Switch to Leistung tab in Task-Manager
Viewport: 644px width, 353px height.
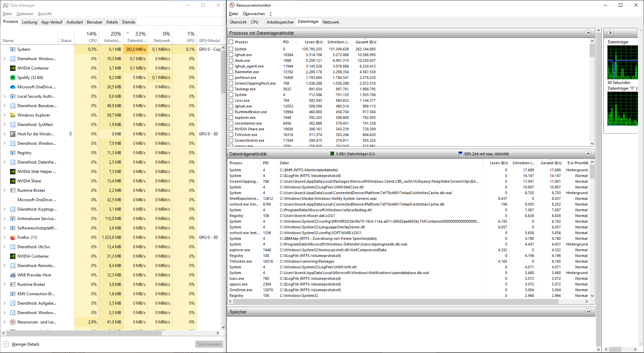tap(30, 22)
